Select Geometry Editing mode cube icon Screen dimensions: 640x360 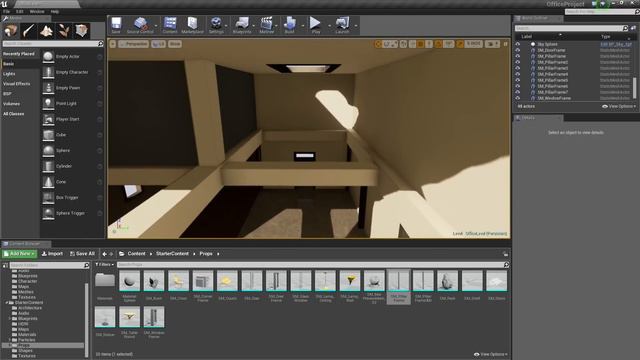click(82, 31)
